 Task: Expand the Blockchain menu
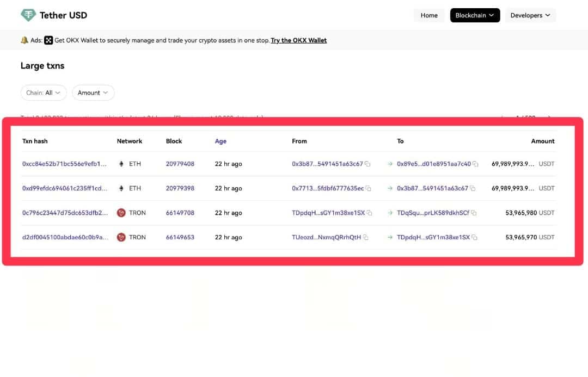(475, 15)
